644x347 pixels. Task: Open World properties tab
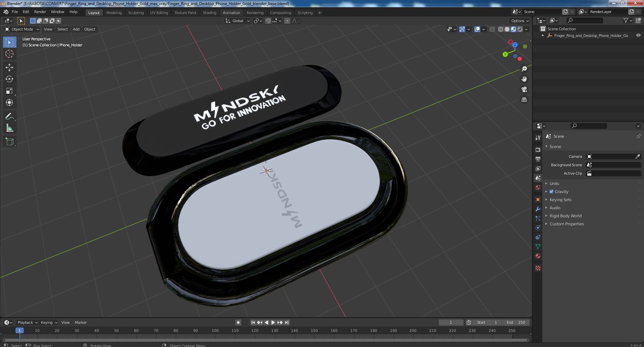pyautogui.click(x=538, y=187)
